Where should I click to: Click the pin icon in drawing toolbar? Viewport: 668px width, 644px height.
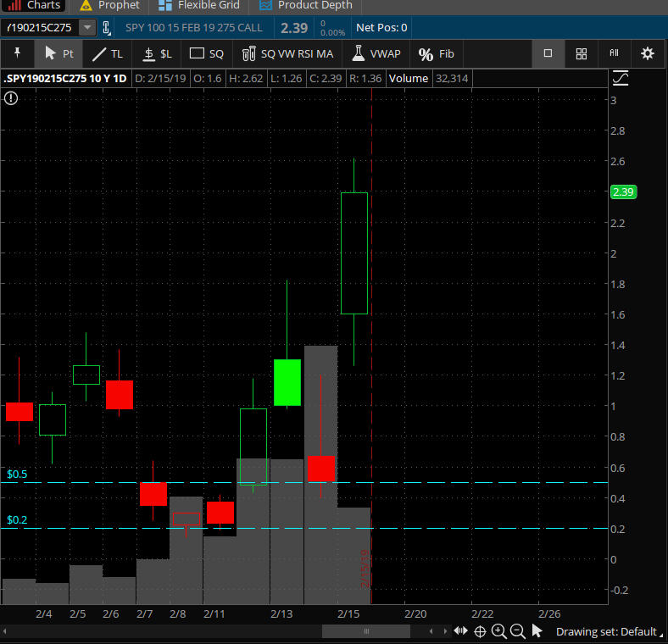click(x=16, y=53)
